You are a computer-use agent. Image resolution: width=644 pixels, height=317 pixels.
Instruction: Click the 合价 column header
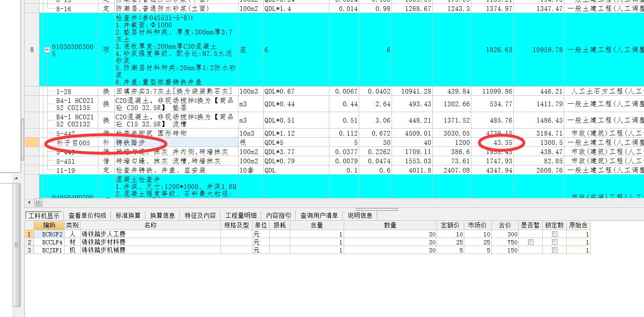pyautogui.click(x=505, y=225)
